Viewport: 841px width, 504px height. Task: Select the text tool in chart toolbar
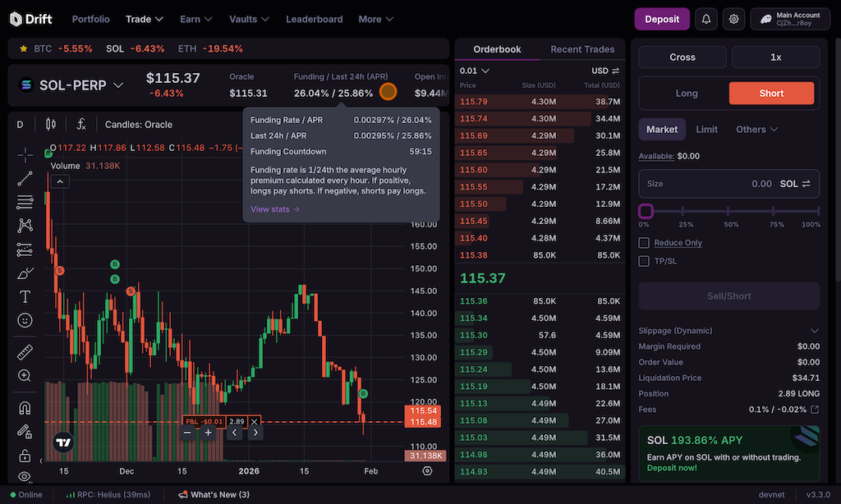pos(25,296)
